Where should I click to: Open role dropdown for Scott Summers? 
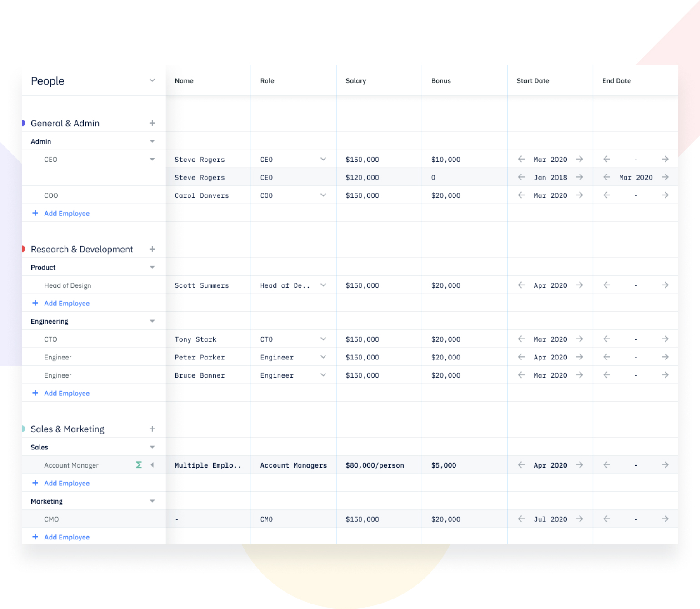[323, 285]
